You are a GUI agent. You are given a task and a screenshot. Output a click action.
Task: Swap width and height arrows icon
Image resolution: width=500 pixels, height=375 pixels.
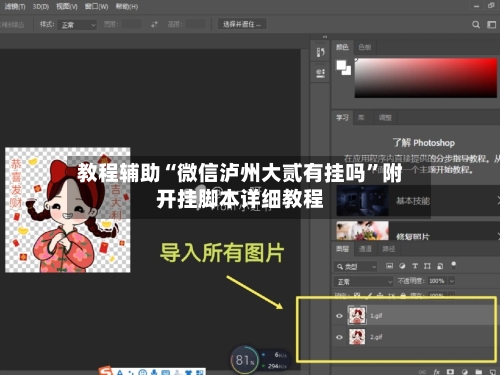pyautogui.click(x=154, y=24)
